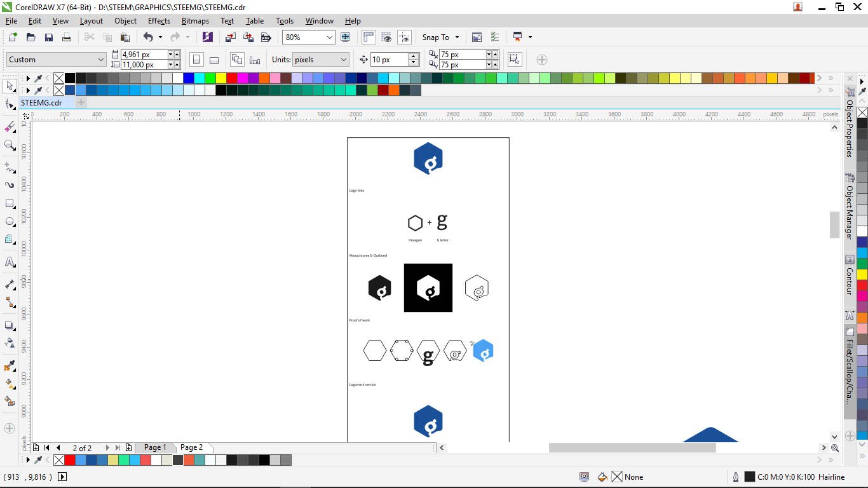
Task: Open the Object Properties docker tab
Action: tap(850, 123)
